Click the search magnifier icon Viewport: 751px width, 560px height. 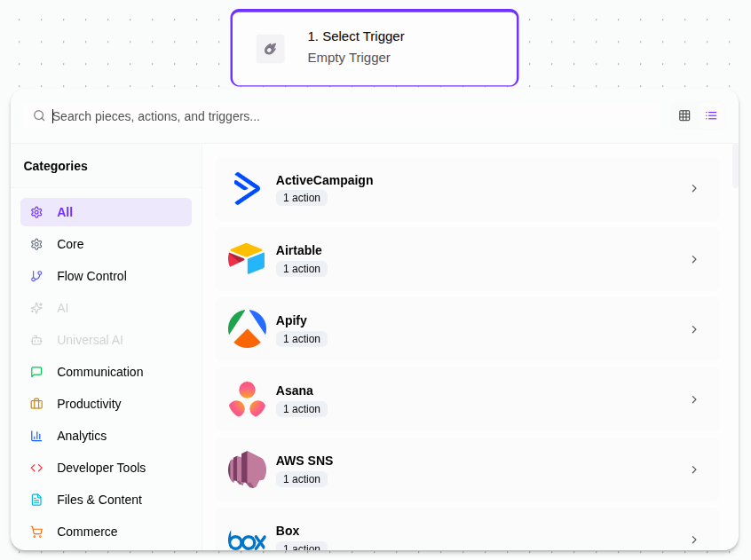coord(39,116)
